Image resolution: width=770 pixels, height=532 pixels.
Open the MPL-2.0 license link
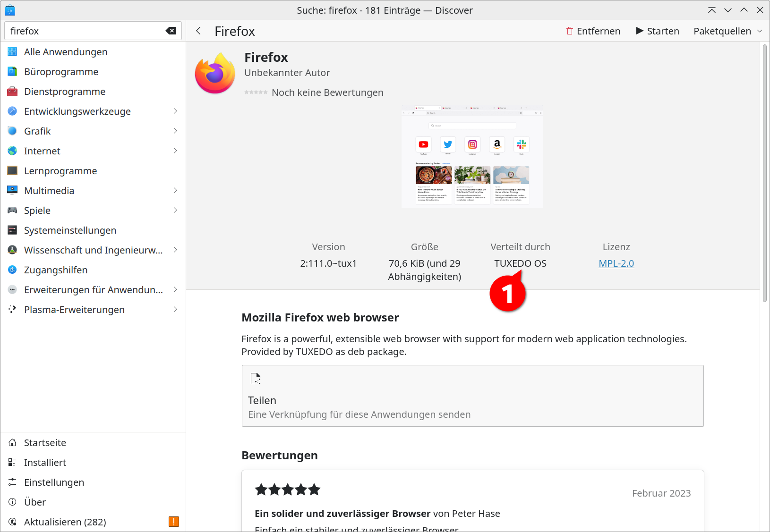pyautogui.click(x=616, y=263)
